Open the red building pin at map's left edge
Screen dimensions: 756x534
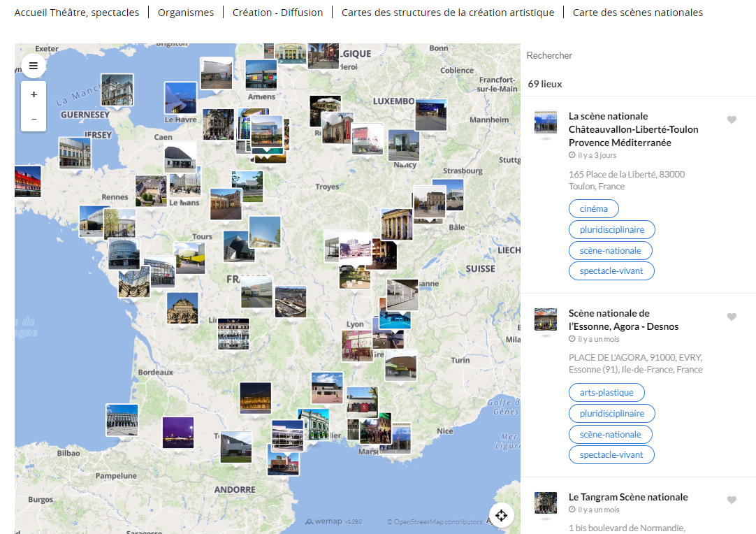coord(27,182)
